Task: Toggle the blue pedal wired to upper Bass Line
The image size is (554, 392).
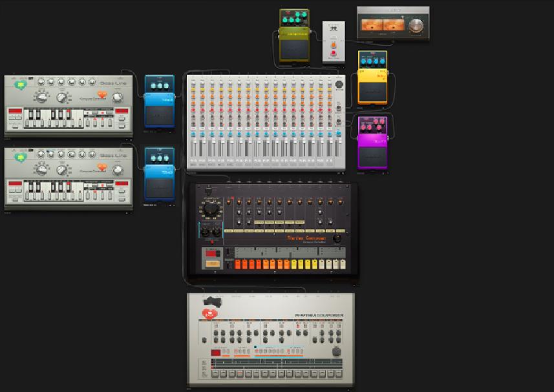Action: (x=159, y=116)
